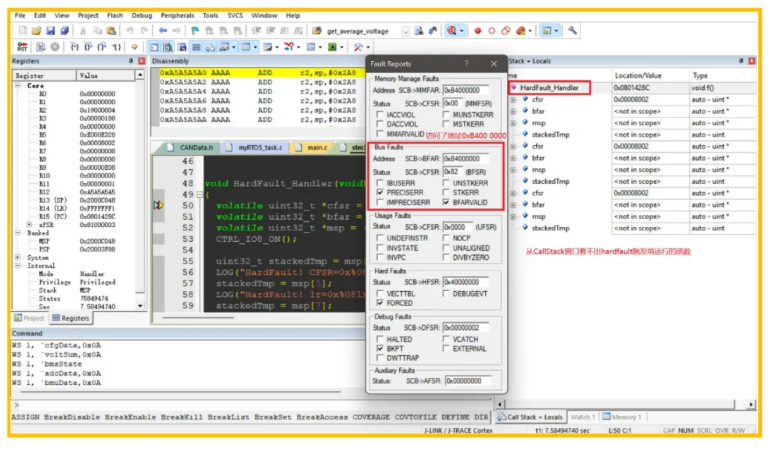Open the debug session dropdown arrow
Viewport: 770px width, 452px height.
pos(462,31)
